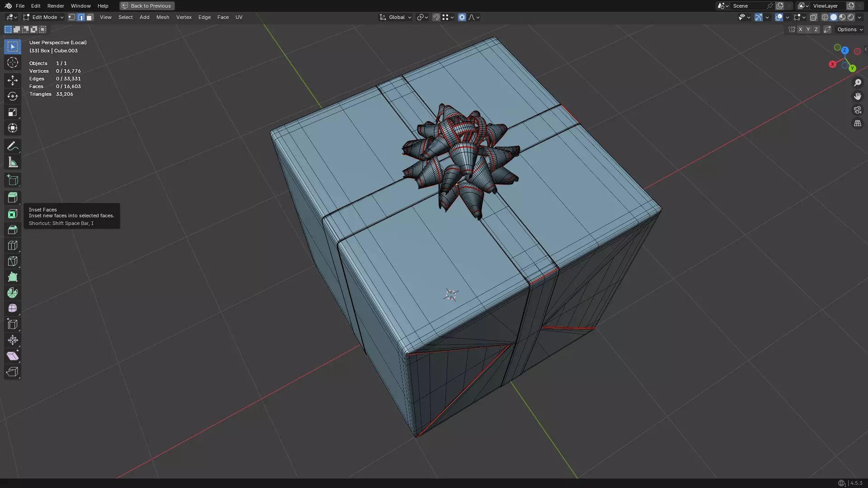Choose the Bevel tool

click(x=13, y=230)
